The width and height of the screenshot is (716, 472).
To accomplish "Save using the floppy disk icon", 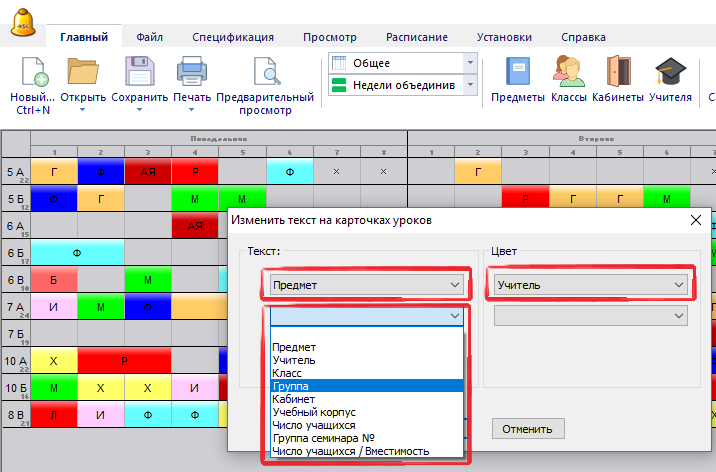I will coord(139,74).
